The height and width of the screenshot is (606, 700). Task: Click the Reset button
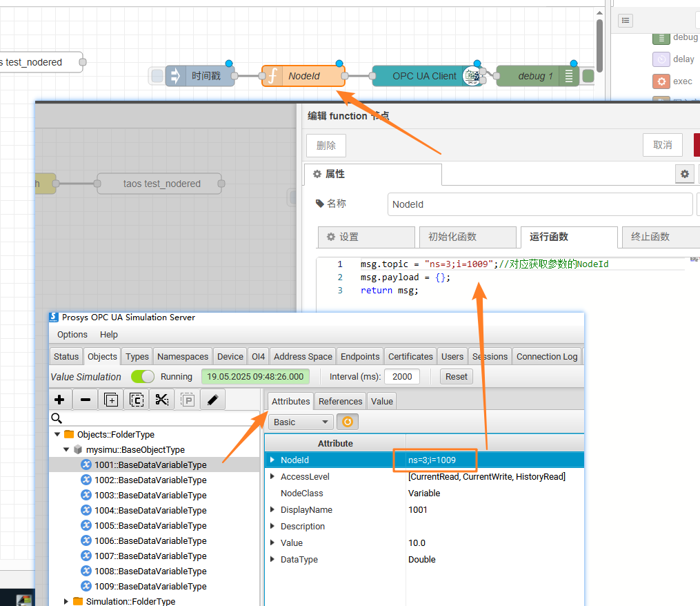456,376
